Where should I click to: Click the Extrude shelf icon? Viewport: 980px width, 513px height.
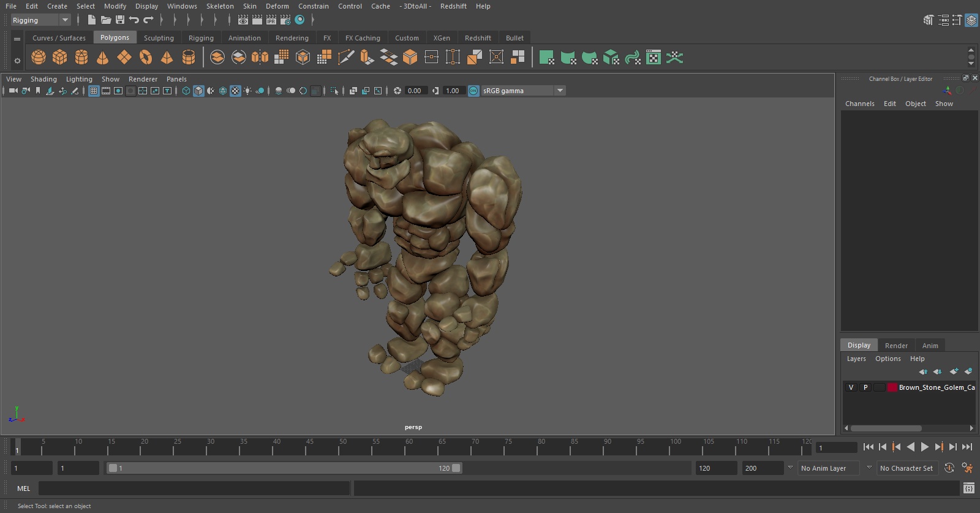[x=367, y=58]
